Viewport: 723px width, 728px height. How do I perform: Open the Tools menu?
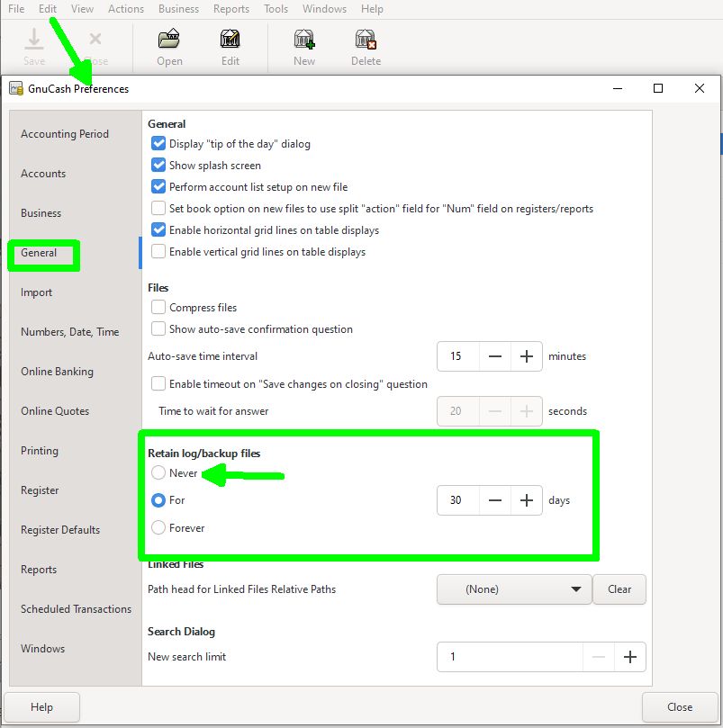(276, 9)
